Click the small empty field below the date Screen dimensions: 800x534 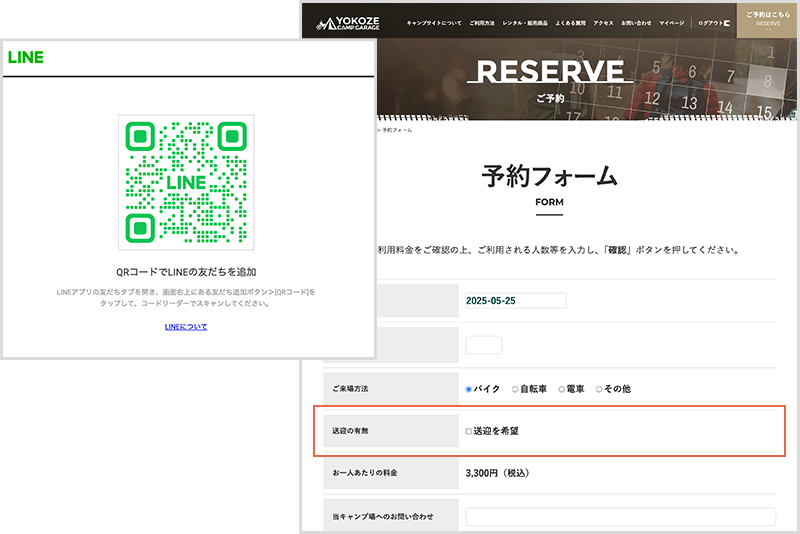tap(484, 345)
